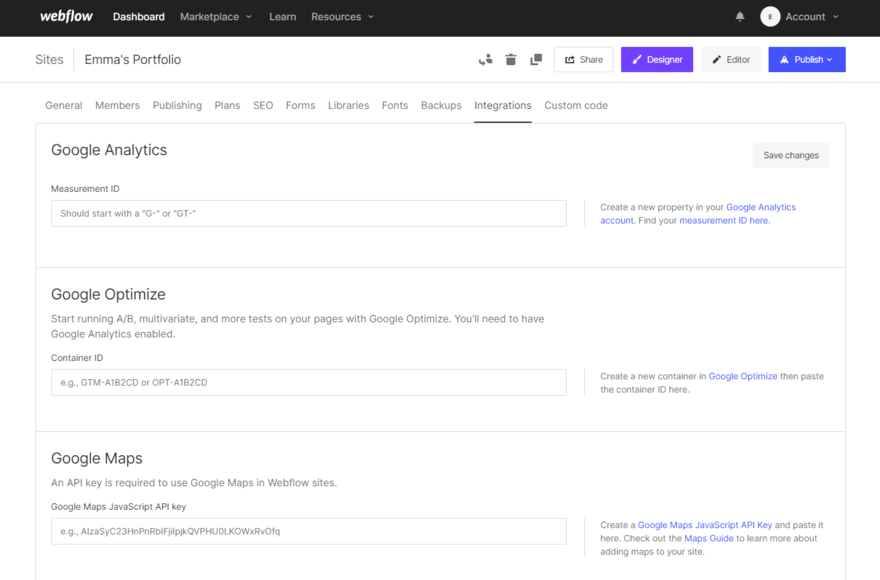
Task: Click the Google Optimize heading
Action: pos(108,294)
